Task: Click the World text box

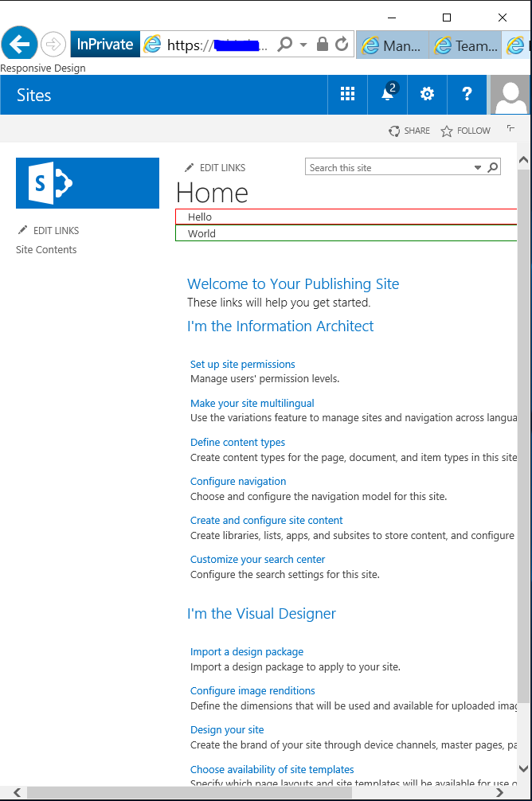Action: (346, 233)
